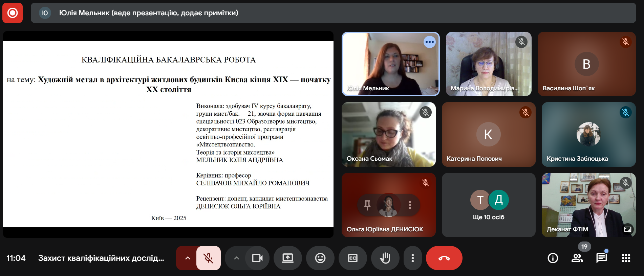Screen dimensions: 644x276
Task: Expand audio settings chevron
Action: coord(188,258)
